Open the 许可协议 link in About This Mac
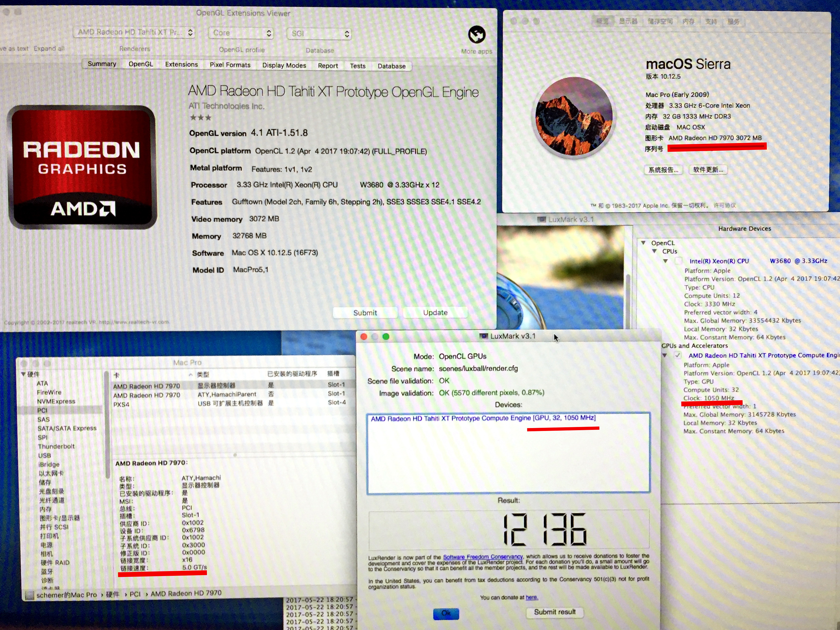Image resolution: width=840 pixels, height=630 pixels. [x=725, y=205]
